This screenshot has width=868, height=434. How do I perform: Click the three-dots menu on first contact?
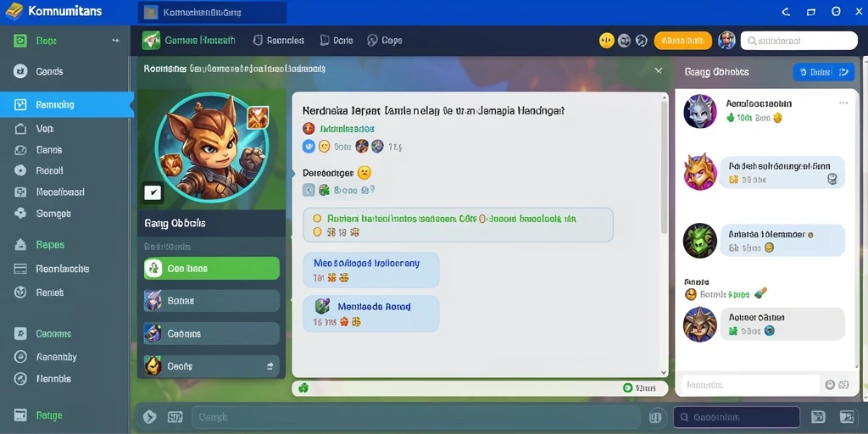pos(843,103)
